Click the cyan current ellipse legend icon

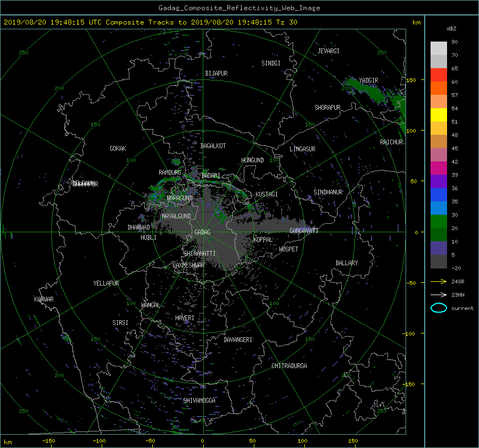(439, 308)
